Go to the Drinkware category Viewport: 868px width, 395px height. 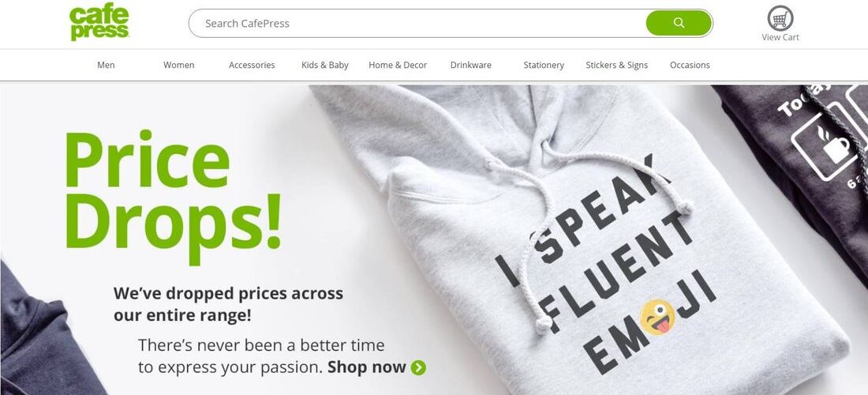pyautogui.click(x=470, y=65)
